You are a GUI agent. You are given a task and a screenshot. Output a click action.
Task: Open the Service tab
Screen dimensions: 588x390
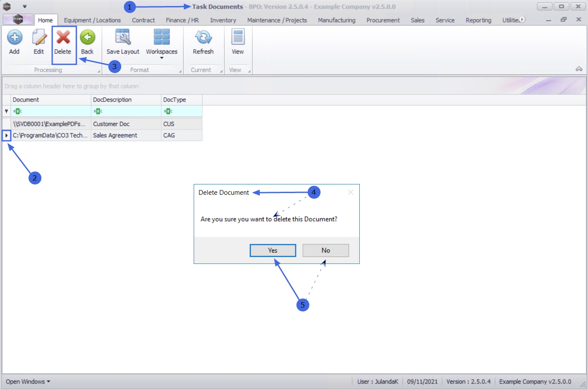445,20
